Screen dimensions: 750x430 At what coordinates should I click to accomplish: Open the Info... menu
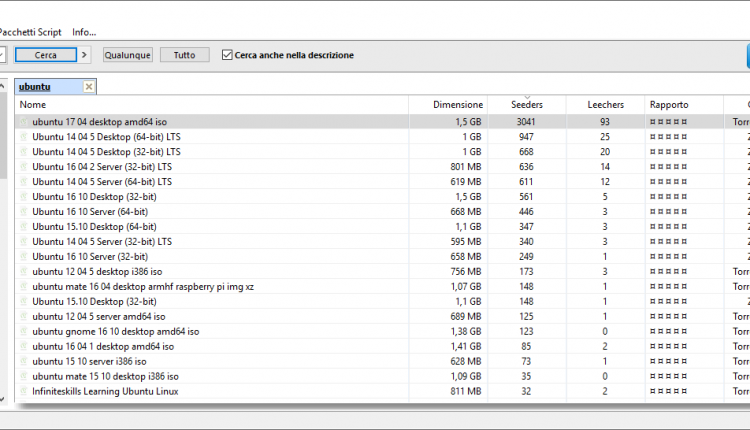pos(84,32)
